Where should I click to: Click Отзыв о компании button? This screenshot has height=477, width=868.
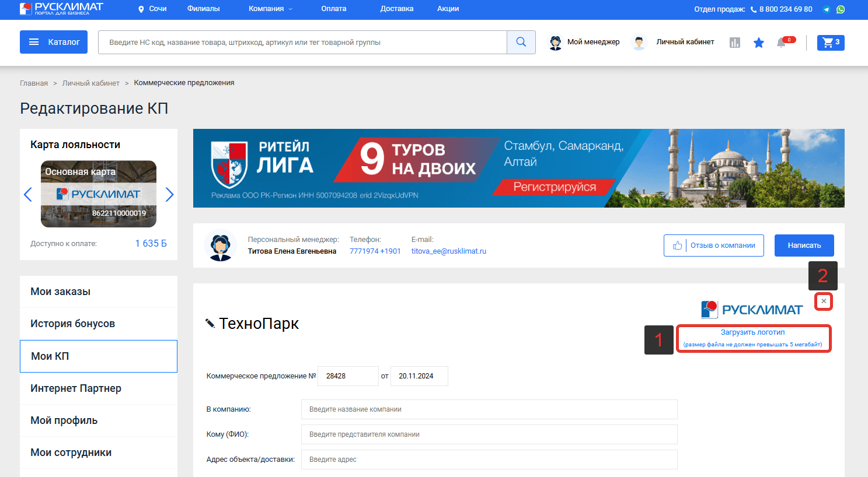point(714,245)
